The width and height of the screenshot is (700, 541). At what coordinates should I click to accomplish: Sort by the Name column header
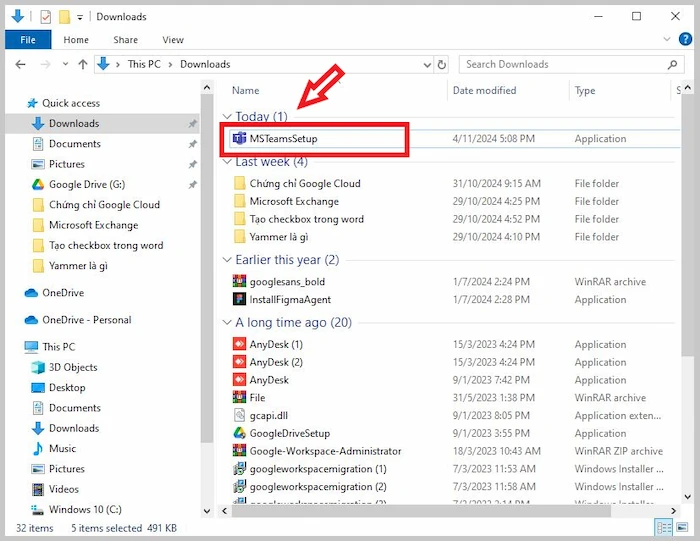tap(246, 91)
